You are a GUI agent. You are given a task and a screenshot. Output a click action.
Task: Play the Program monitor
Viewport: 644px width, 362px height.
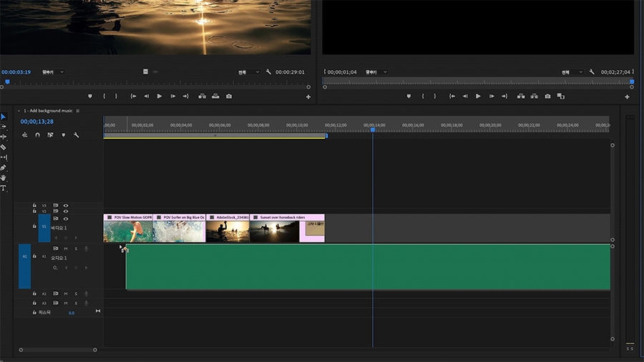tap(478, 96)
